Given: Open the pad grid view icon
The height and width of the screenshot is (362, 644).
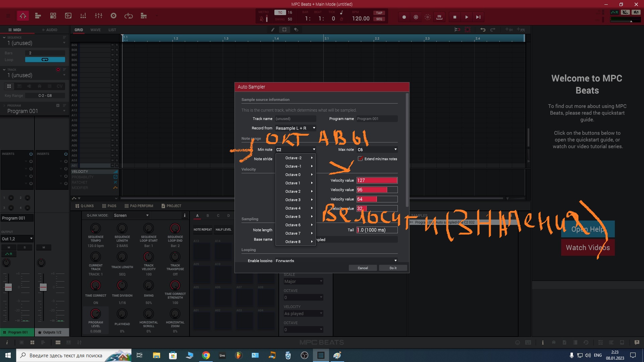Looking at the screenshot, I should coord(53,16).
